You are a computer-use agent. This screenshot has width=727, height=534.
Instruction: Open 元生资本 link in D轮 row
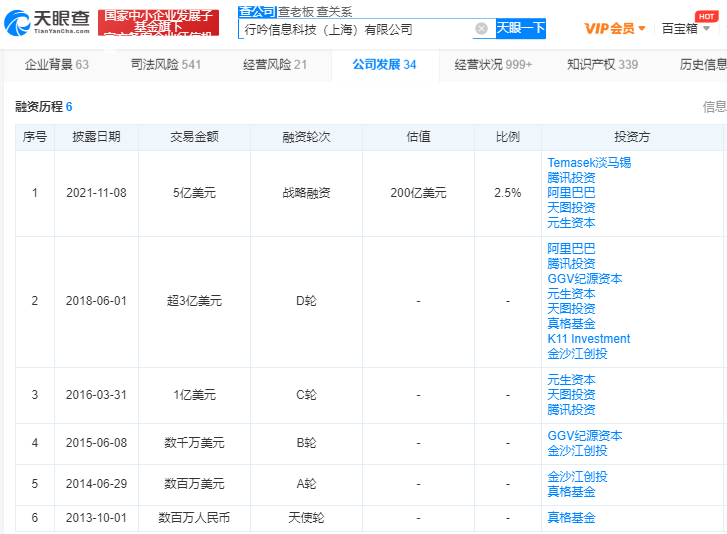pyautogui.click(x=571, y=294)
